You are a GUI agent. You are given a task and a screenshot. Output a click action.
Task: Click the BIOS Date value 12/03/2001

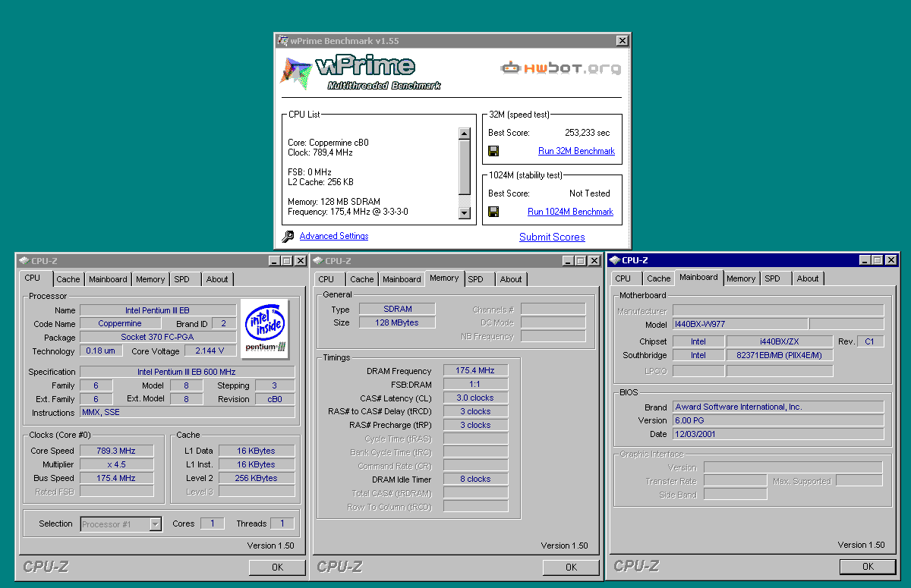[x=778, y=434]
